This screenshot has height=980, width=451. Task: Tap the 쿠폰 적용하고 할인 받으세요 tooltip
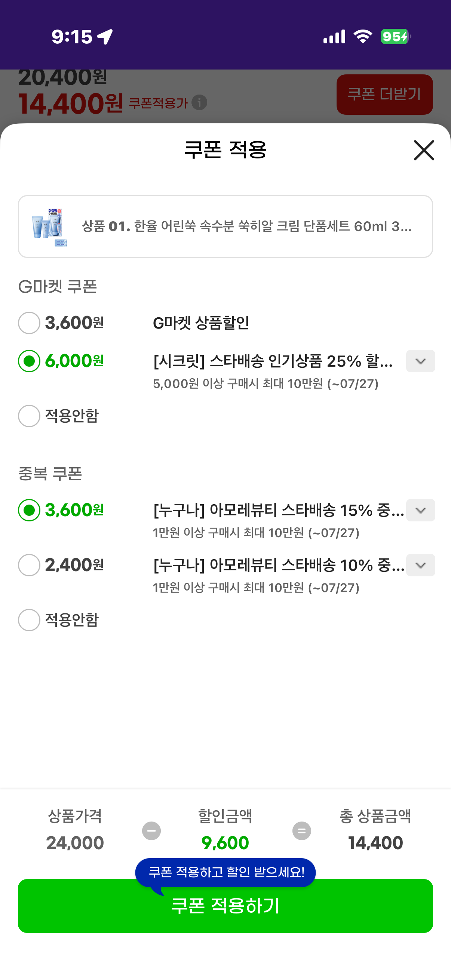pyautogui.click(x=225, y=872)
